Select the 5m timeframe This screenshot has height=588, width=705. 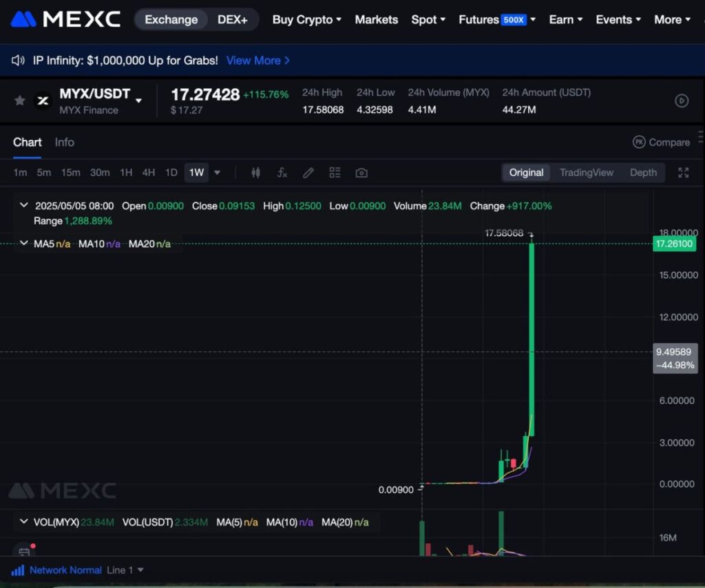(x=43, y=173)
